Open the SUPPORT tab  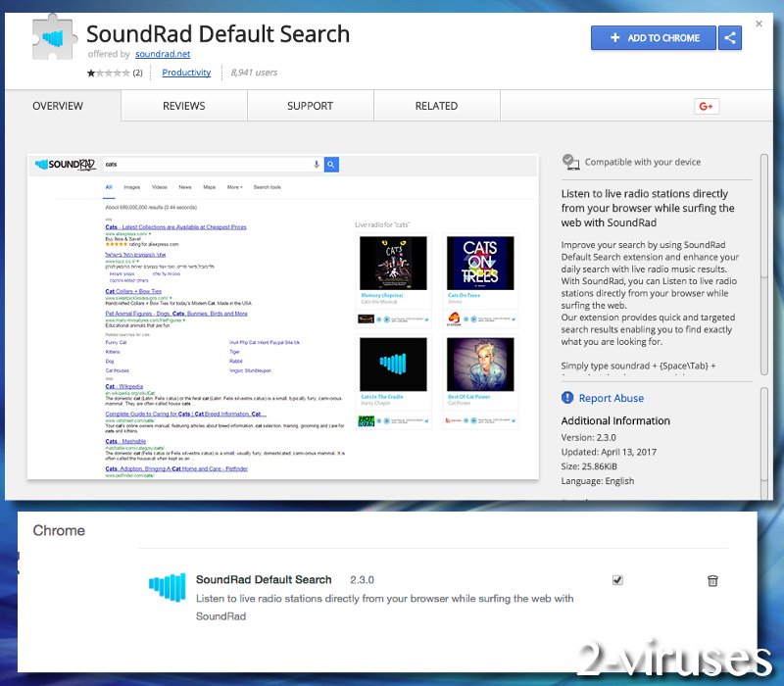[310, 106]
